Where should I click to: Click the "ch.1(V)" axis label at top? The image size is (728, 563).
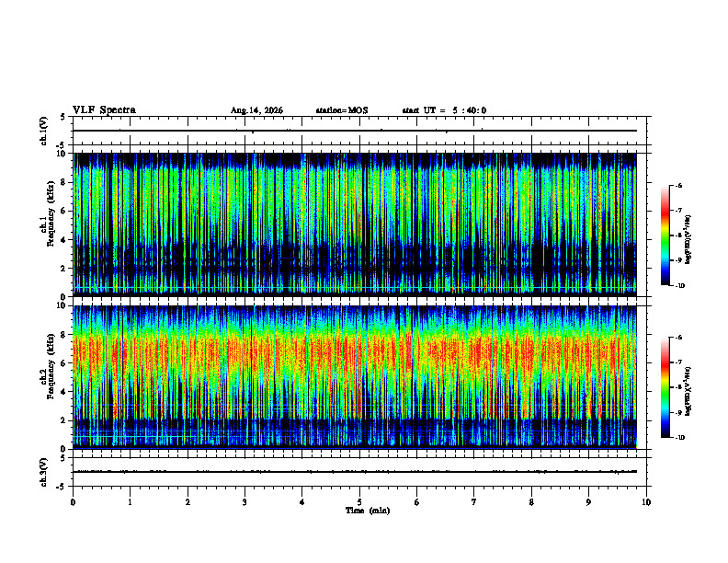pos(43,131)
